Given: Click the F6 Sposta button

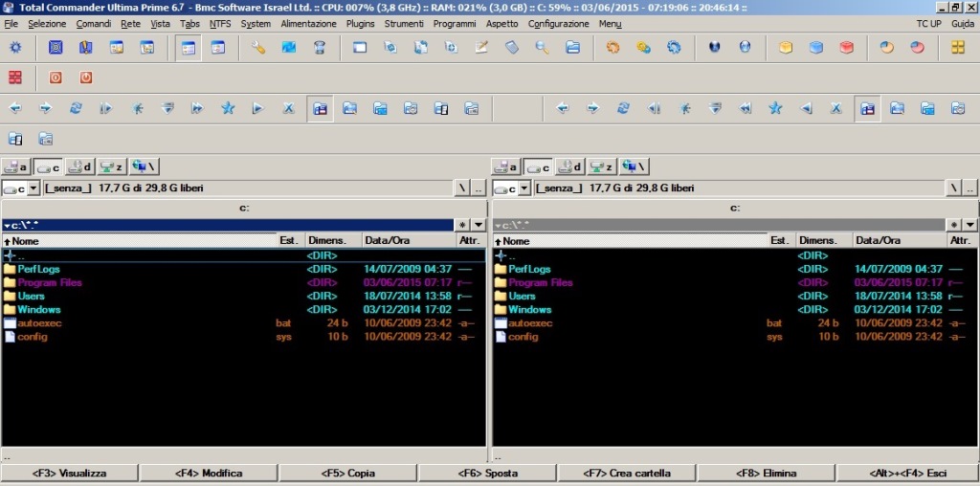Looking at the screenshot, I should pyautogui.click(x=487, y=473).
